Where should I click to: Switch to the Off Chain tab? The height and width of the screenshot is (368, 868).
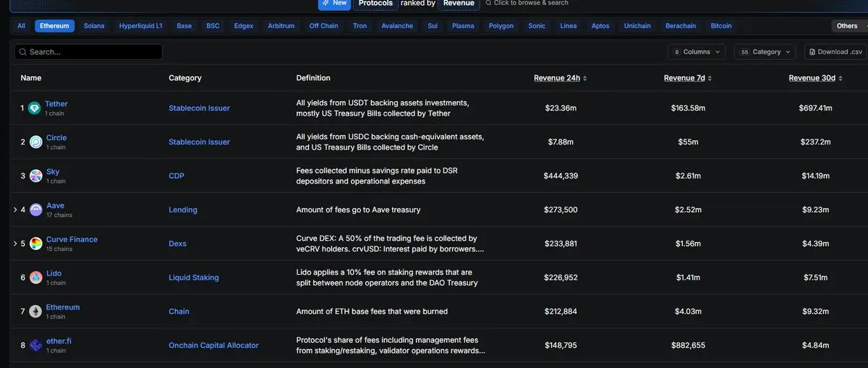(324, 26)
